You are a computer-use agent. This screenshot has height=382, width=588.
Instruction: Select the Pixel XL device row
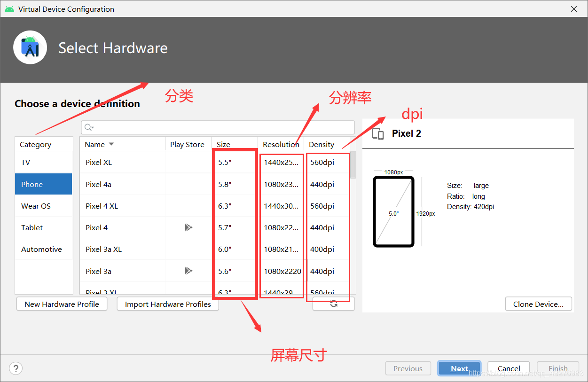tap(215, 163)
